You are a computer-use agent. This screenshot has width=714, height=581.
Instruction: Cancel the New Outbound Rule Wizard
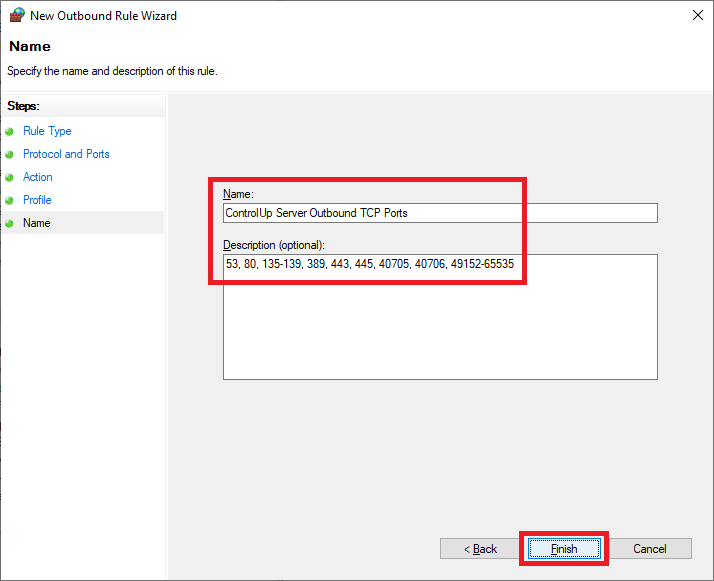[650, 549]
